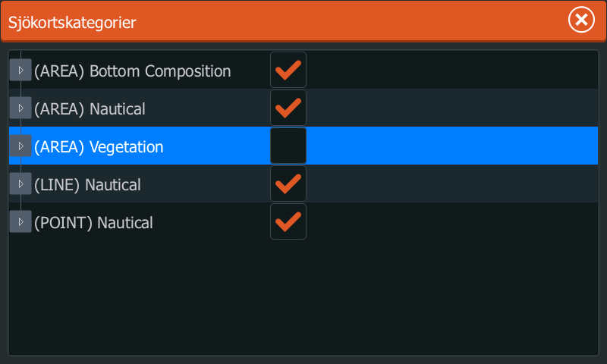Expand the (AREA) Vegetation category arrow

coord(20,146)
